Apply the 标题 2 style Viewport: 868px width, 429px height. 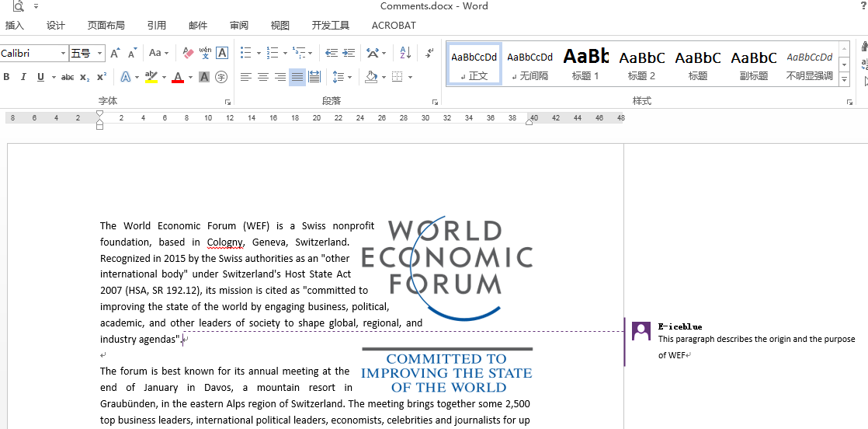[641, 64]
